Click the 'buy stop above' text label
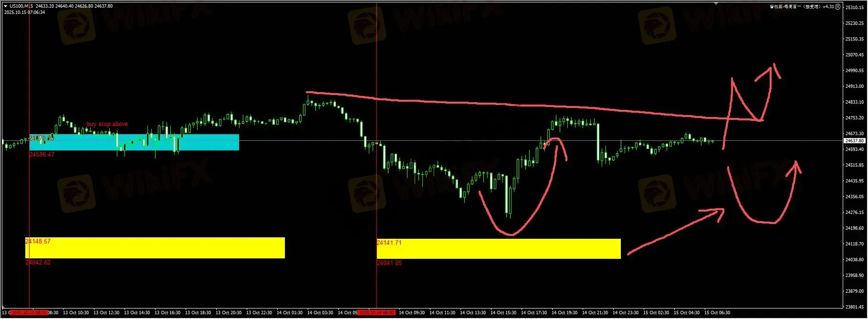This screenshot has height=319, width=868. point(107,124)
